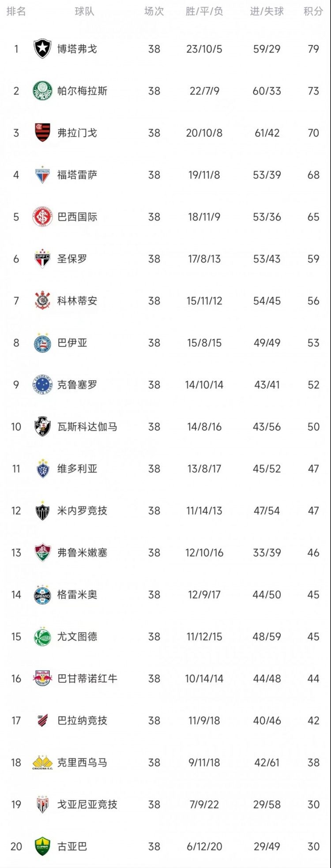Screen dimensions: 331x868
Task: Click the Palmeiras green crest icon
Action: pos(42,91)
